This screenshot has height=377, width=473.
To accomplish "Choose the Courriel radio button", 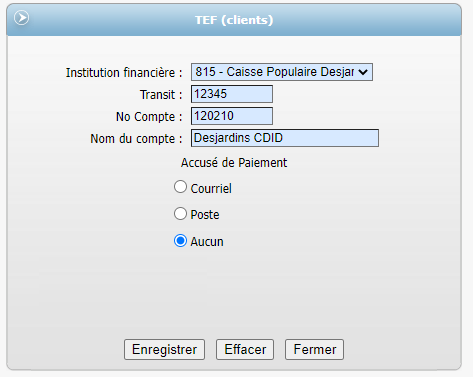I will click(180, 187).
